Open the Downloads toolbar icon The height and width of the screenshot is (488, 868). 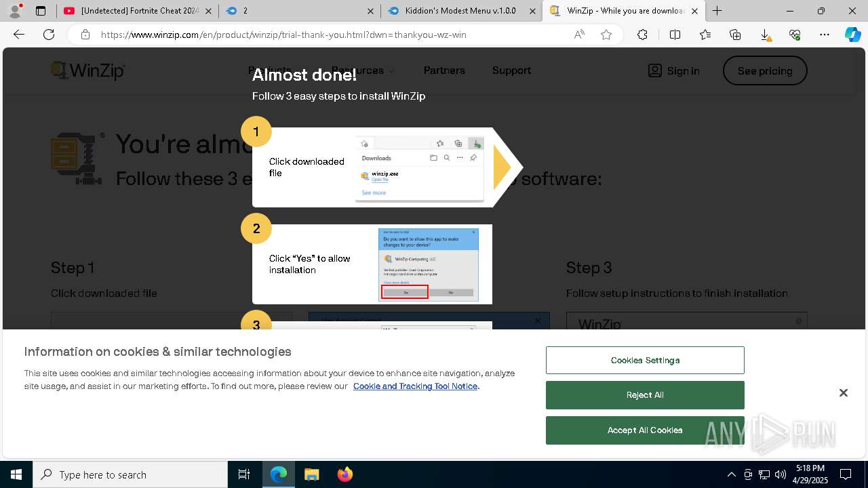pos(765,35)
